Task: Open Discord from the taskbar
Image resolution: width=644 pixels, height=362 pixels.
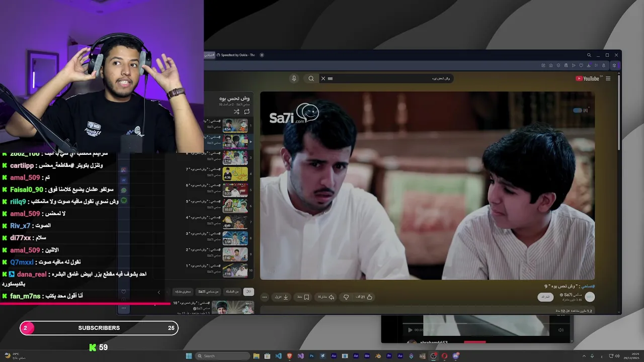Action: [455, 356]
